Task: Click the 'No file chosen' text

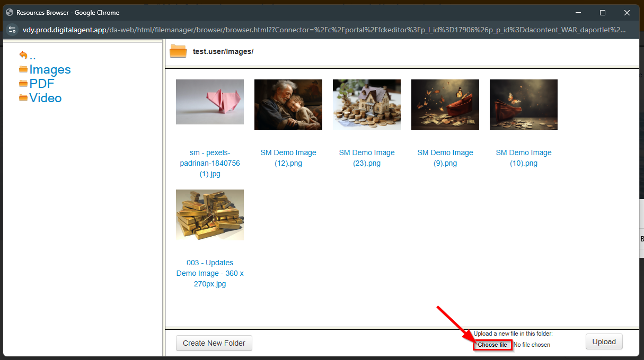Action: 532,345
